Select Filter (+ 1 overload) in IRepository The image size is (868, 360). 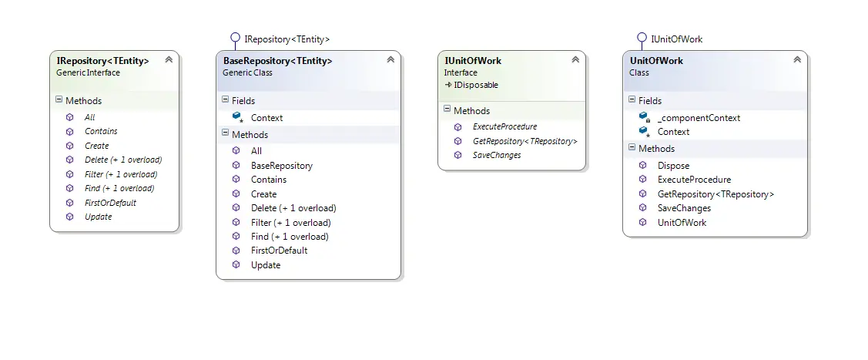point(121,174)
